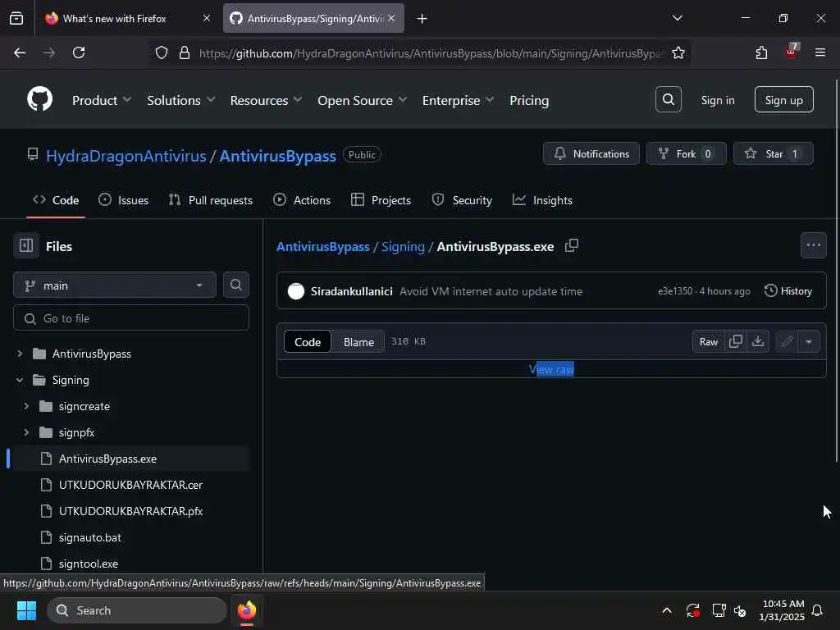The height and width of the screenshot is (630, 840).
Task: Star the AntivirusBypass repository
Action: coord(773,153)
